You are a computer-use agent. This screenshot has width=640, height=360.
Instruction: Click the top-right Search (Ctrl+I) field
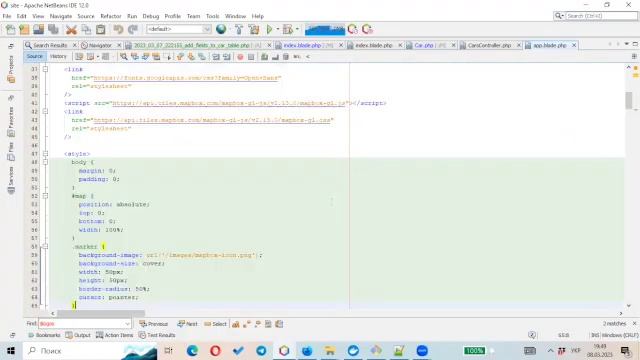click(601, 16)
